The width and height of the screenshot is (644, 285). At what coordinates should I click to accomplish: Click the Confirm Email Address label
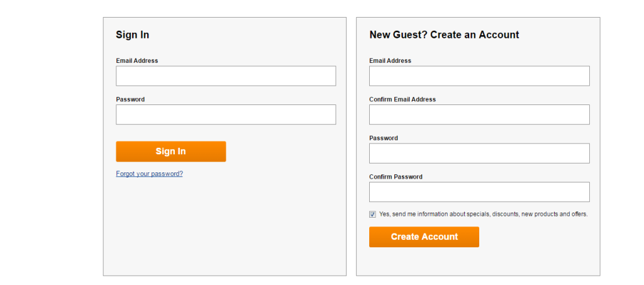[402, 99]
